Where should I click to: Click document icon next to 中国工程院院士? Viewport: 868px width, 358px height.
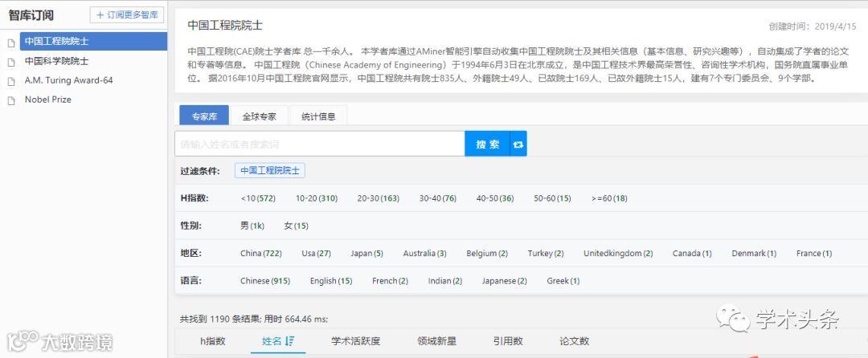[10, 43]
